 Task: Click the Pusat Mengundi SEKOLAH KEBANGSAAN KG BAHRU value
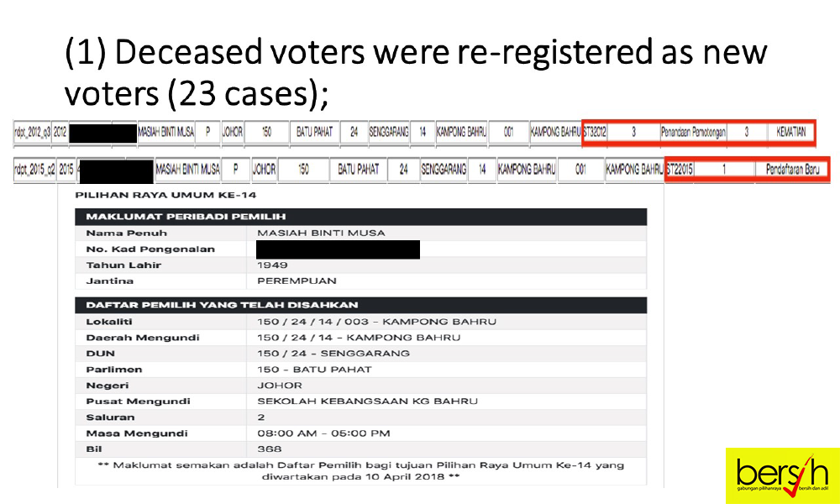(x=368, y=402)
